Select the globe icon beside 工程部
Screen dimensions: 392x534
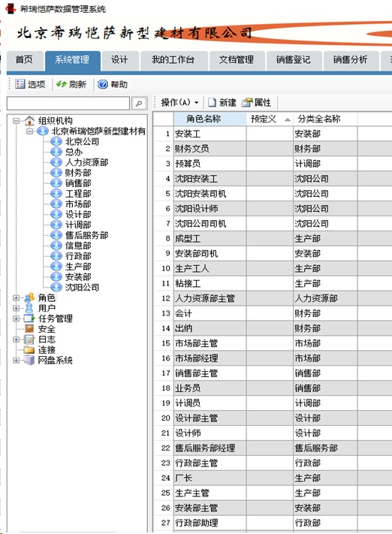coord(56,194)
